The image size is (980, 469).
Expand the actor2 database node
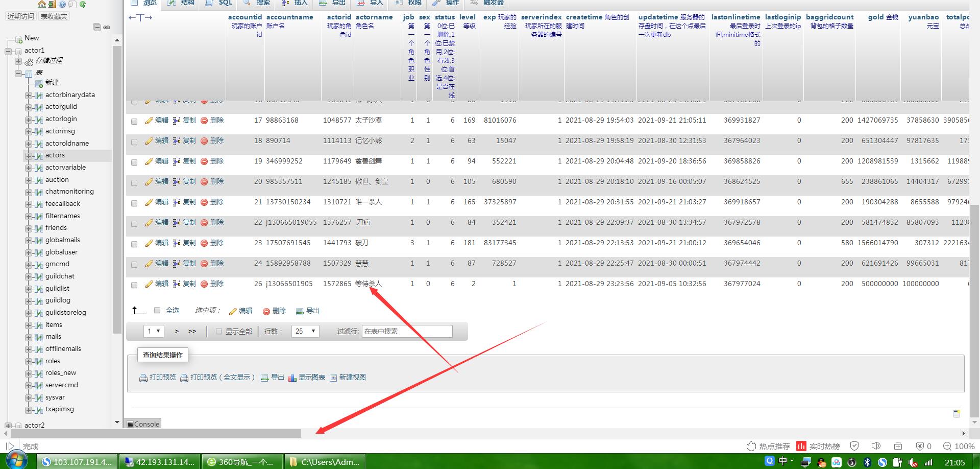pyautogui.click(x=8, y=426)
